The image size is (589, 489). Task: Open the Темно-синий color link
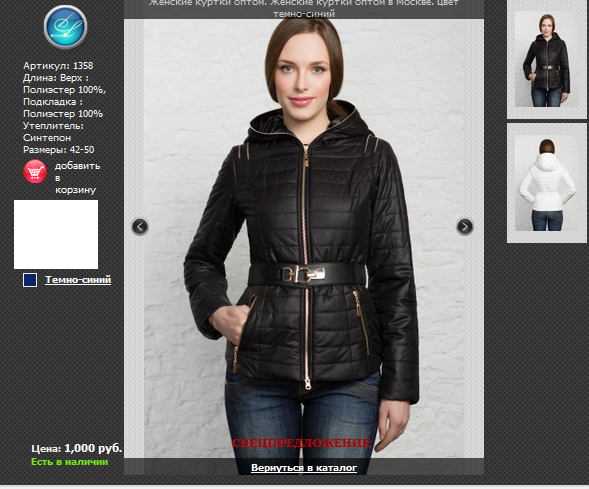tap(78, 280)
